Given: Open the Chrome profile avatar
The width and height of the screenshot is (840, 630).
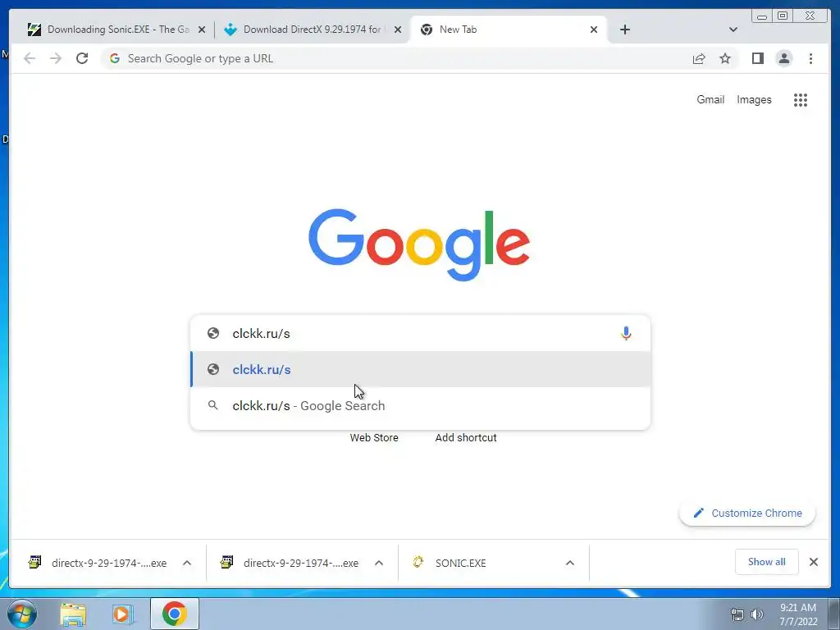Looking at the screenshot, I should point(783,58).
